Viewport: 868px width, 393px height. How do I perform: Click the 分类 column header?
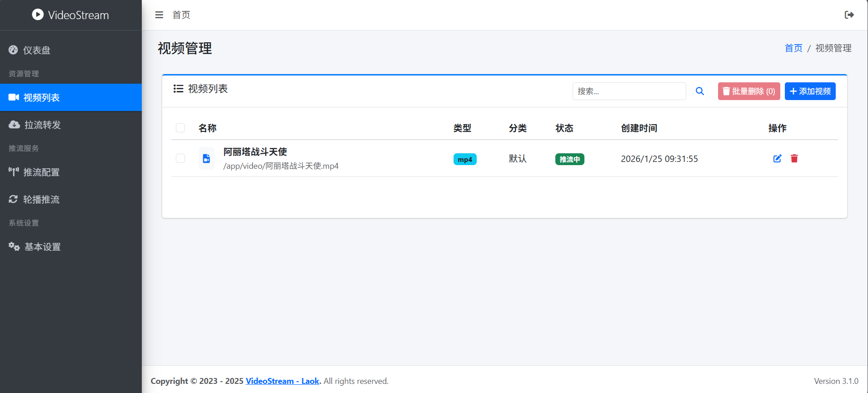518,128
